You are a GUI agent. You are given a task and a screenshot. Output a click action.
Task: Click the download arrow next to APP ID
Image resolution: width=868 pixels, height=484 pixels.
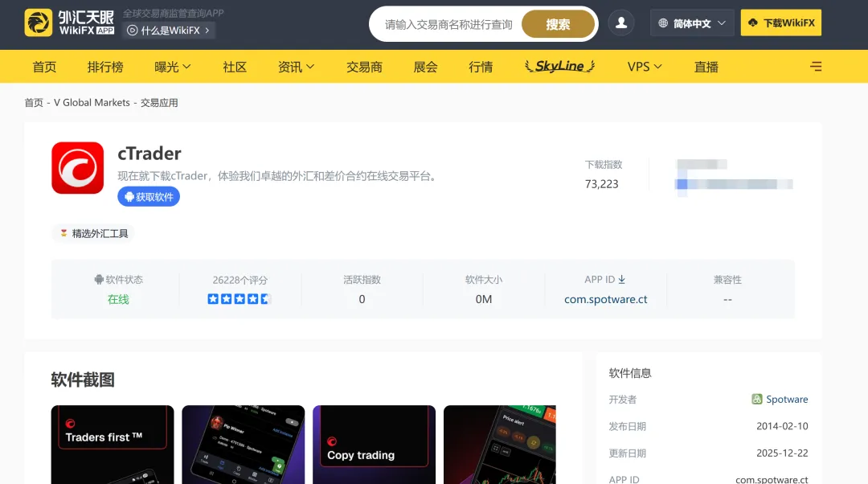click(x=621, y=280)
